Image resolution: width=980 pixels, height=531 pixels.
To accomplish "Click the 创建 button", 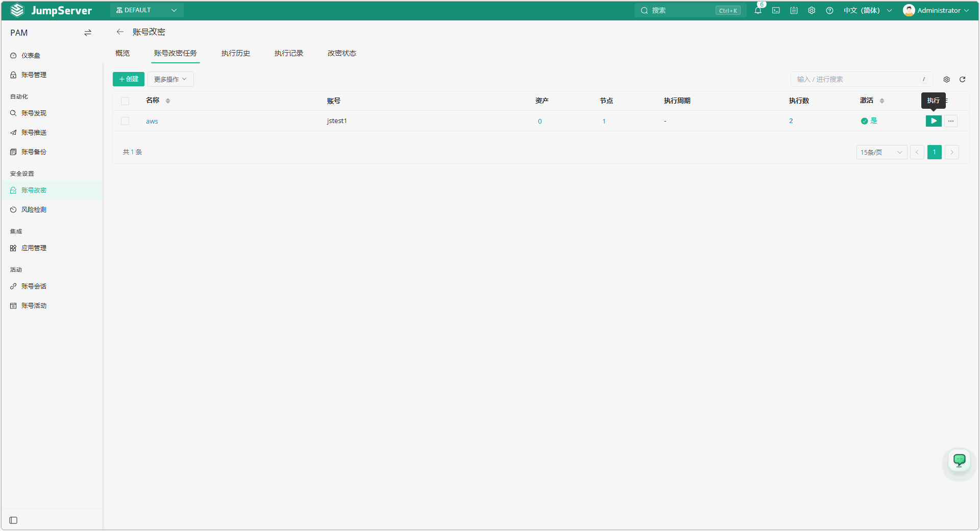I will (129, 79).
